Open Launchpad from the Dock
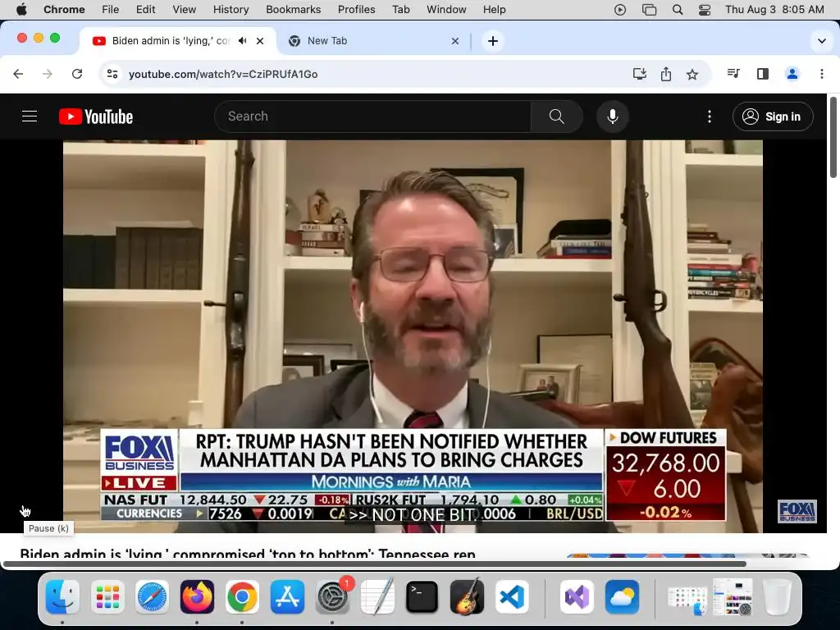The width and height of the screenshot is (840, 630). click(107, 596)
